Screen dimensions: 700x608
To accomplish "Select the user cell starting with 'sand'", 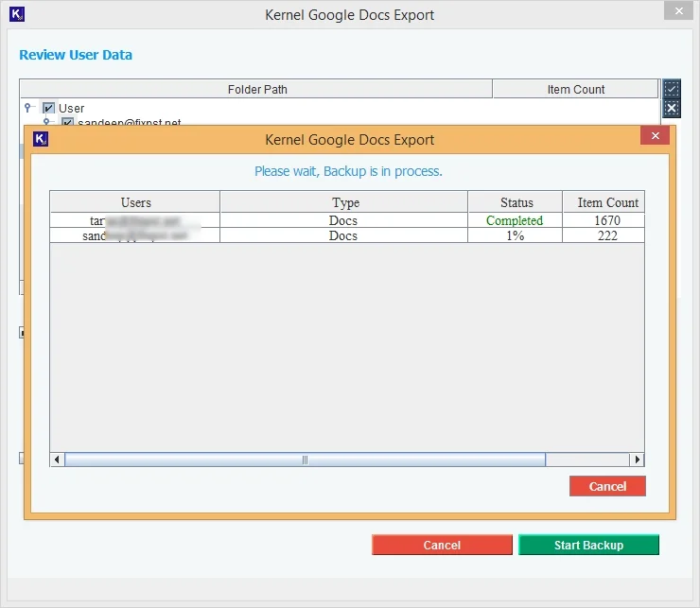I will (135, 235).
